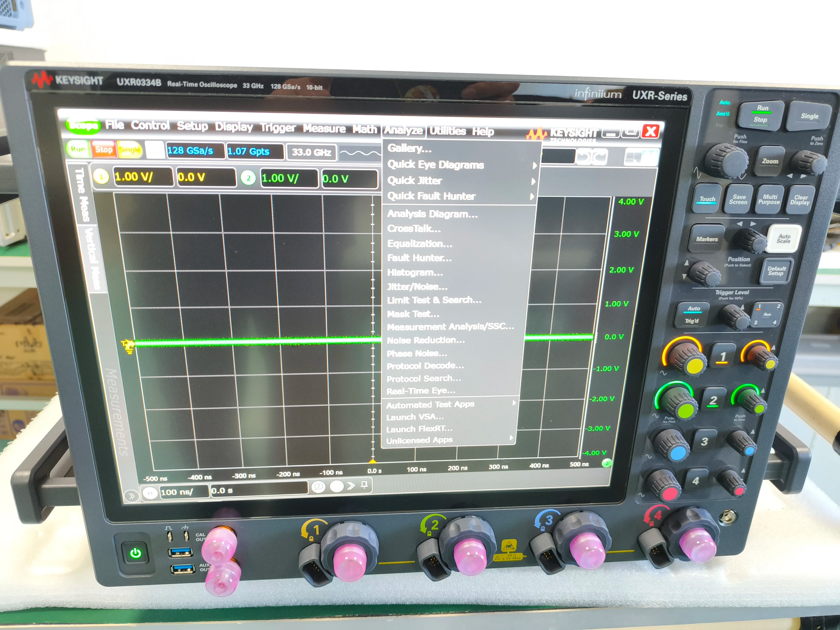840x630 pixels.
Task: Open the Measurements side panel tab
Action: coord(117,412)
